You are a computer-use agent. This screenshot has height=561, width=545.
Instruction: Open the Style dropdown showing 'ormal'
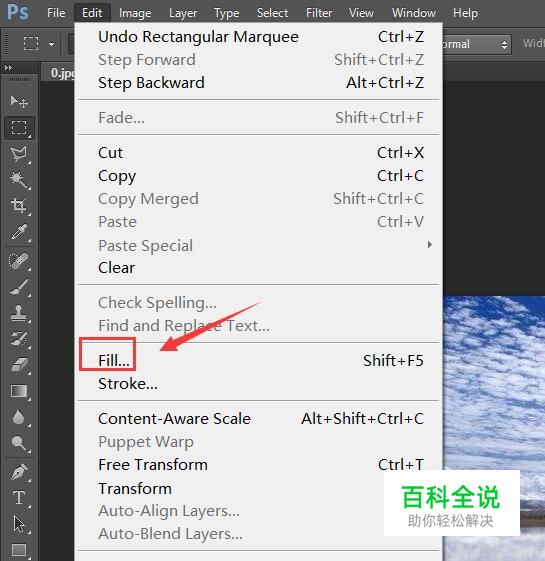[476, 44]
